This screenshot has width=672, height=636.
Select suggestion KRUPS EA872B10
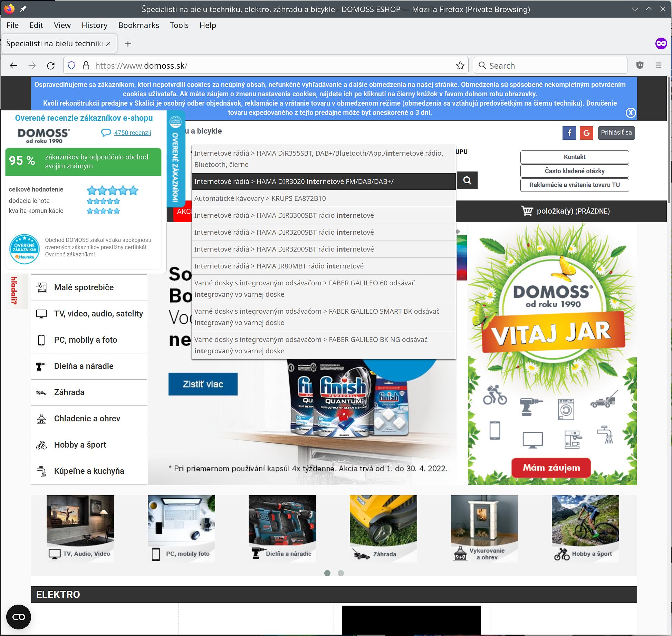pos(324,198)
